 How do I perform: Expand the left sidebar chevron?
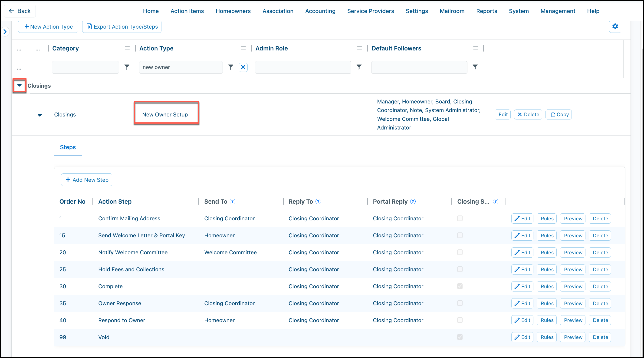coord(5,32)
